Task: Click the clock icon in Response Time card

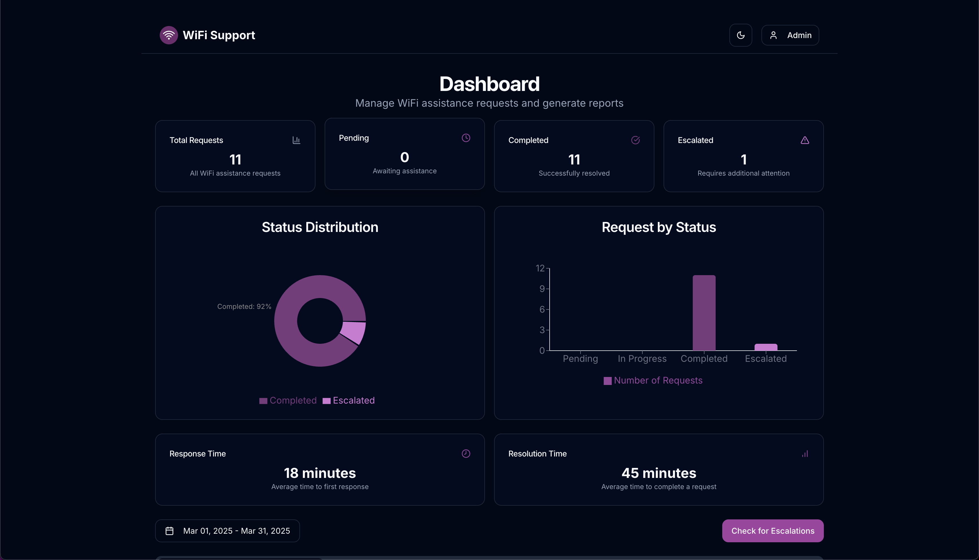Action: (x=466, y=454)
